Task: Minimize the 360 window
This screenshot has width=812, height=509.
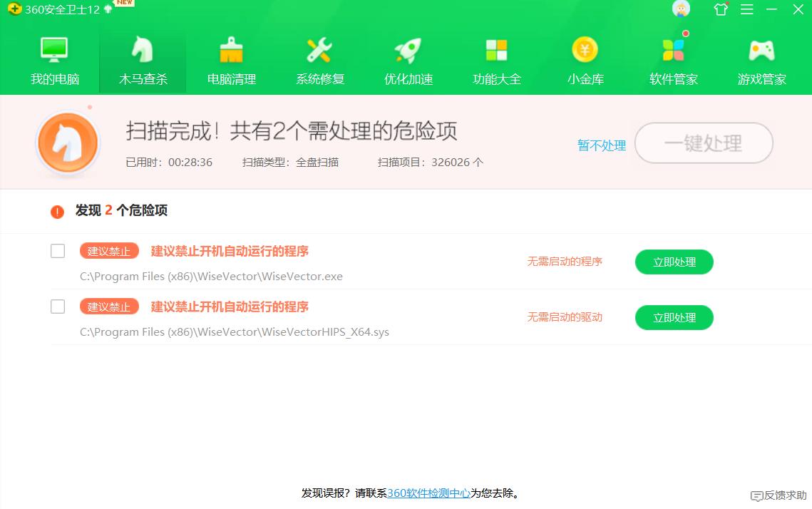Action: click(x=771, y=9)
